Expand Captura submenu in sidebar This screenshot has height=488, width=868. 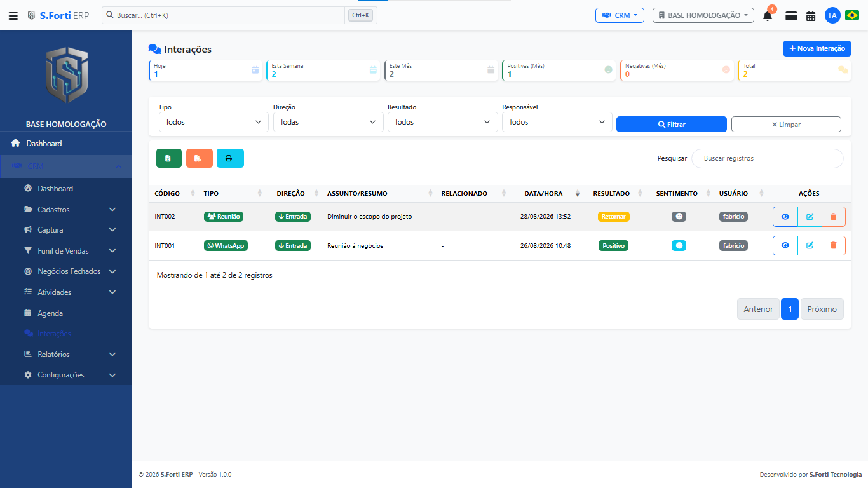(66, 230)
